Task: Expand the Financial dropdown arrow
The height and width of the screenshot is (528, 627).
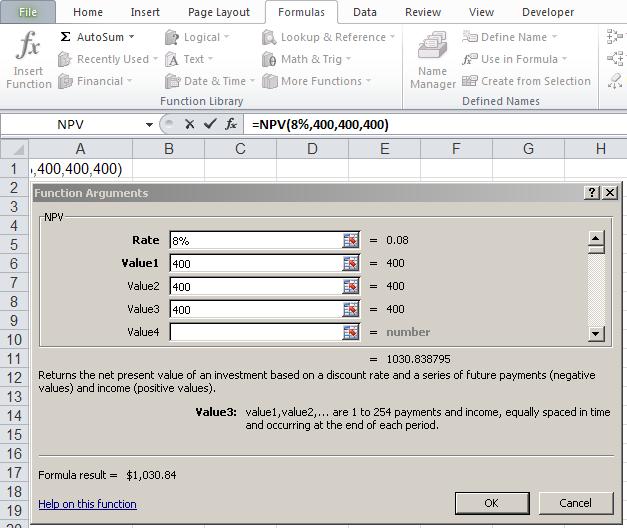Action: point(130,81)
